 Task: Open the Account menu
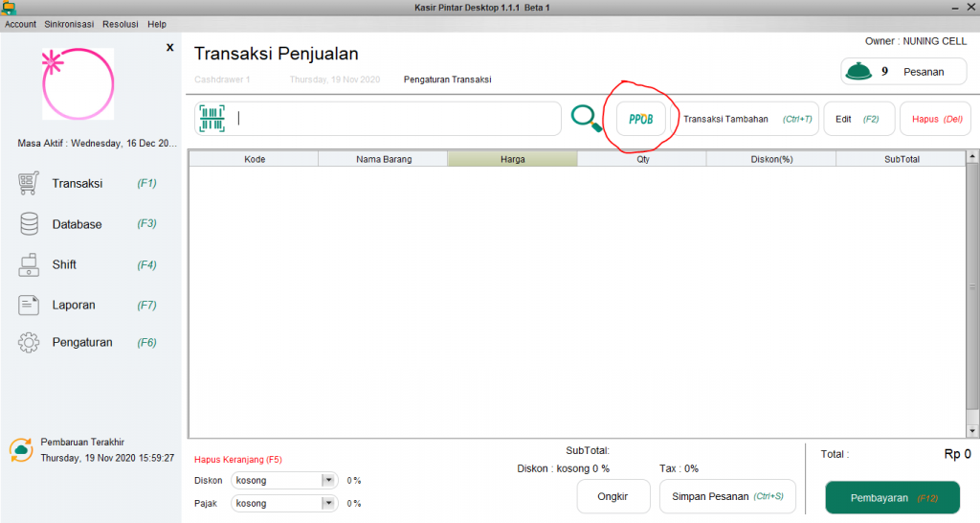pyautogui.click(x=21, y=24)
